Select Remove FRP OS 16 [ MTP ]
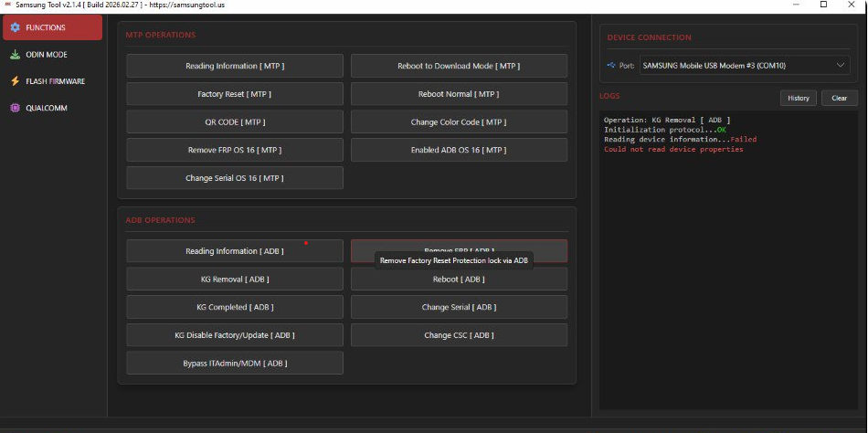 point(235,150)
